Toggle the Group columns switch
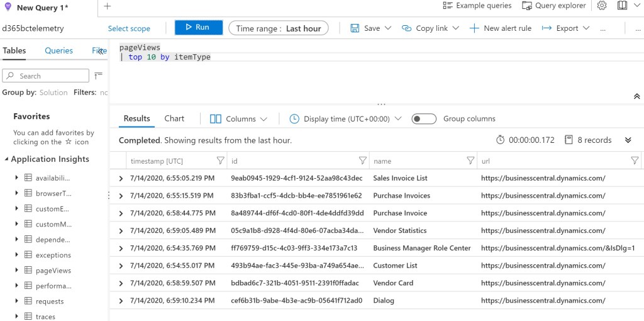 point(424,119)
